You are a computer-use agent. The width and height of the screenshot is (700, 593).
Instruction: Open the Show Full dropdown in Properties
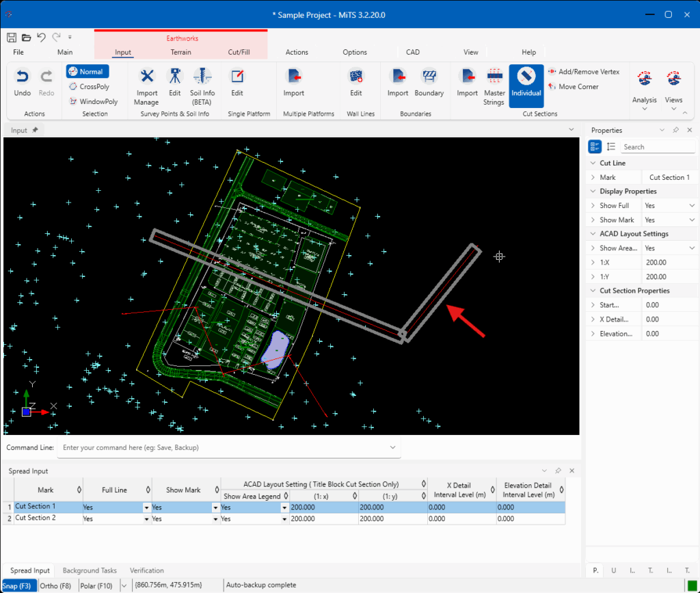point(692,206)
